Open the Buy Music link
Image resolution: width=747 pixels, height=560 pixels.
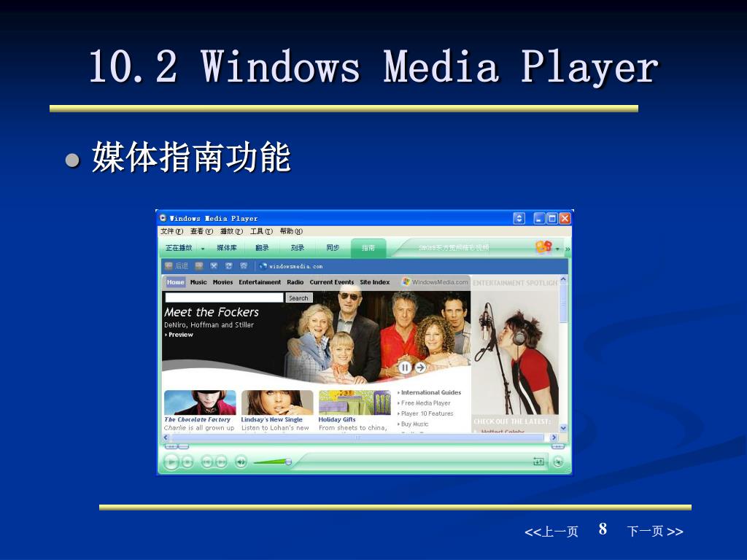coord(414,424)
